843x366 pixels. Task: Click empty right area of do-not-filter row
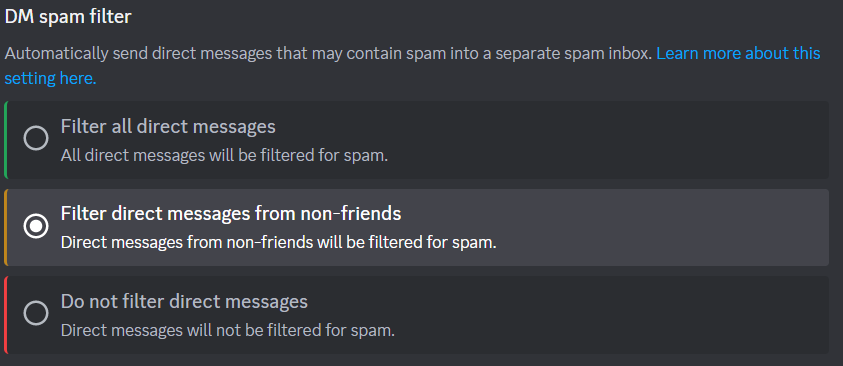pos(616,314)
